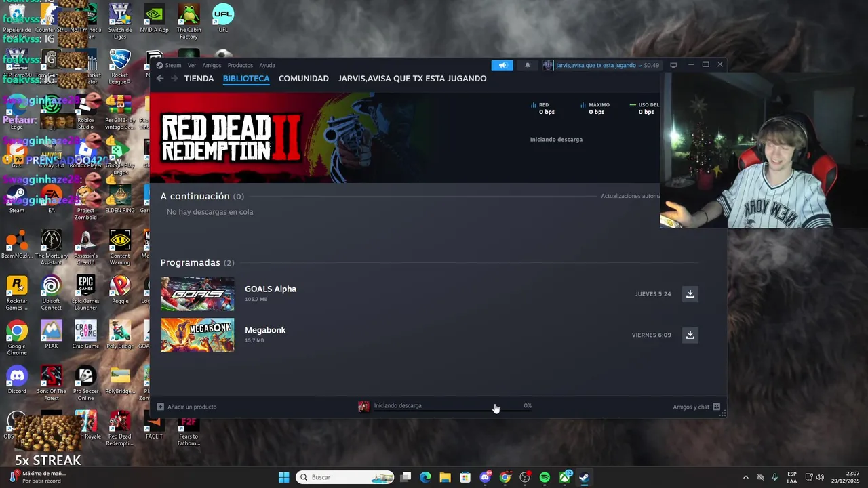Image resolution: width=868 pixels, height=488 pixels.
Task: Go back with Steam's left arrow
Action: (160, 79)
